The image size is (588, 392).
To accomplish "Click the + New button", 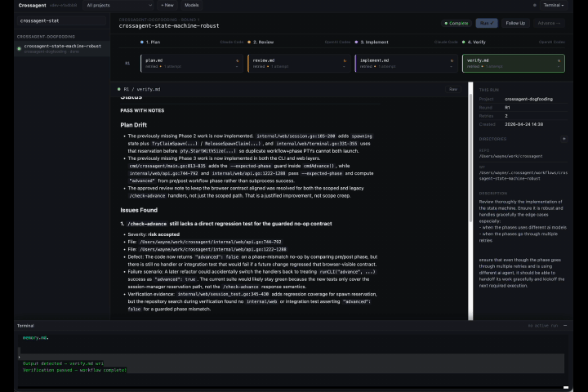I will pos(167,5).
